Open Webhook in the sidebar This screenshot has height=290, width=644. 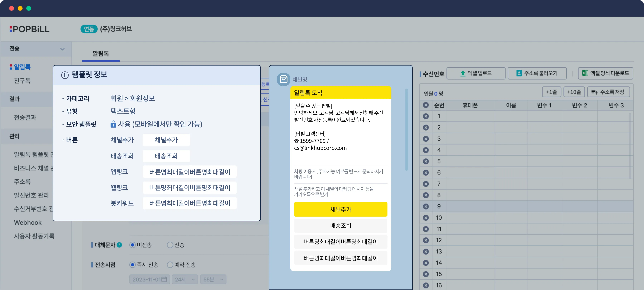pos(28,223)
